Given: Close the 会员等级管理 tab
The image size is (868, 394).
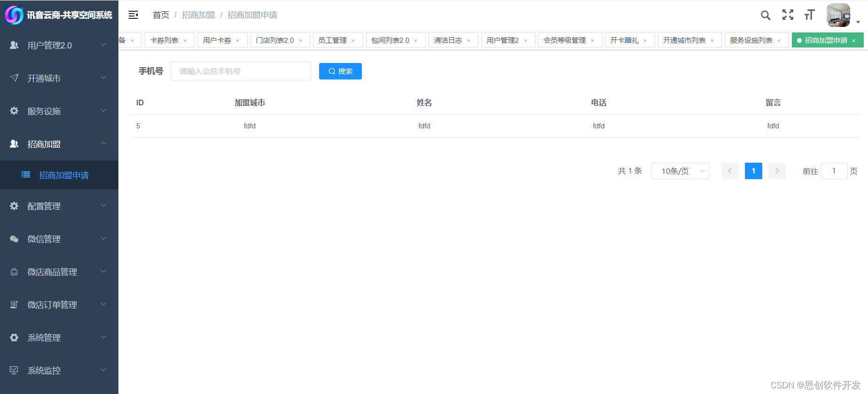Looking at the screenshot, I should click(593, 40).
